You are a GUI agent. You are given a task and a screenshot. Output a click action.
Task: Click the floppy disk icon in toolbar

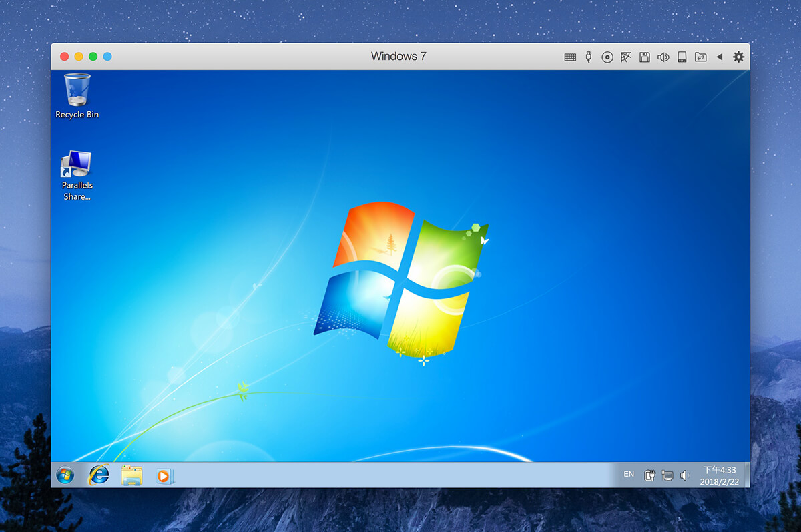(644, 57)
